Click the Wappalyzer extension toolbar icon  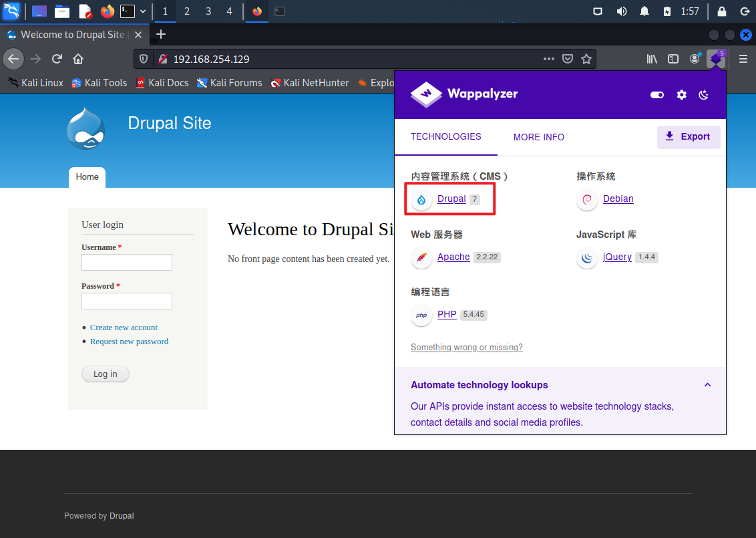click(717, 59)
